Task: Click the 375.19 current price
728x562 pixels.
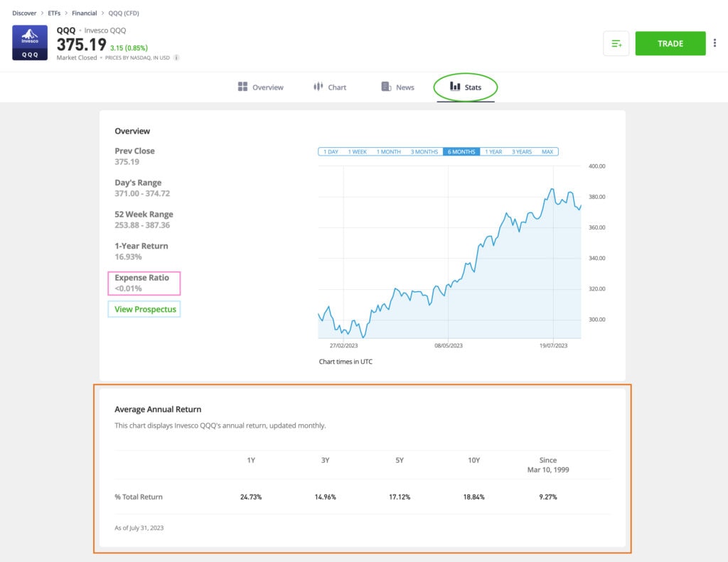Action: click(x=81, y=45)
